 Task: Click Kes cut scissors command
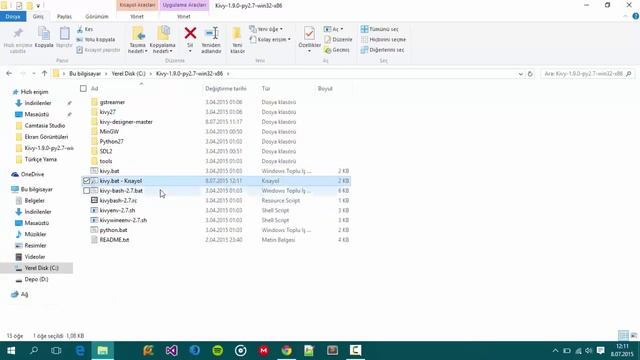click(x=85, y=29)
